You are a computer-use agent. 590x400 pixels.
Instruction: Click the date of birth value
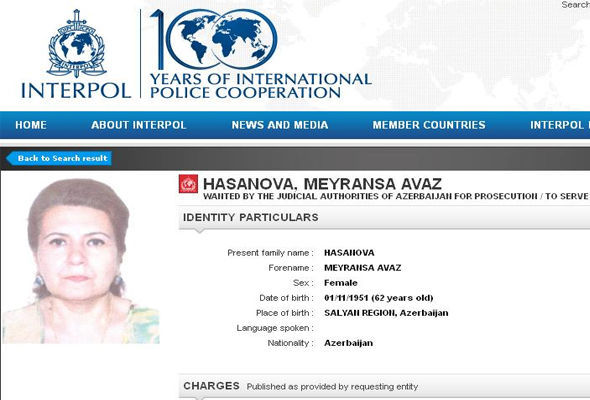(x=379, y=298)
